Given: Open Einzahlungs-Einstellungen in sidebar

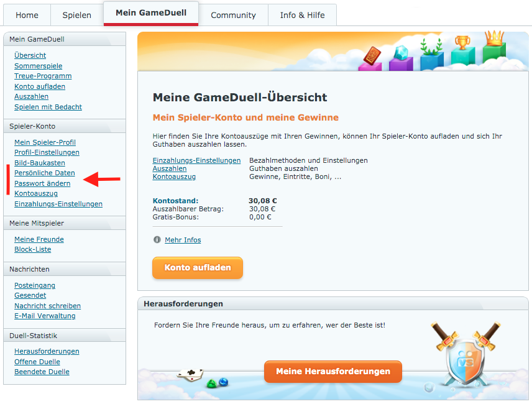Looking at the screenshot, I should [58, 204].
